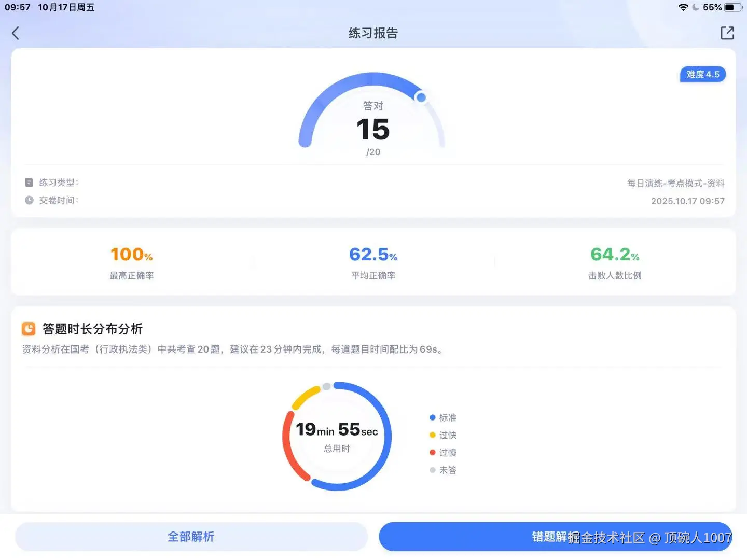Viewport: 747px width, 560px height.
Task: Click the 过慢 legend entry
Action: (444, 452)
